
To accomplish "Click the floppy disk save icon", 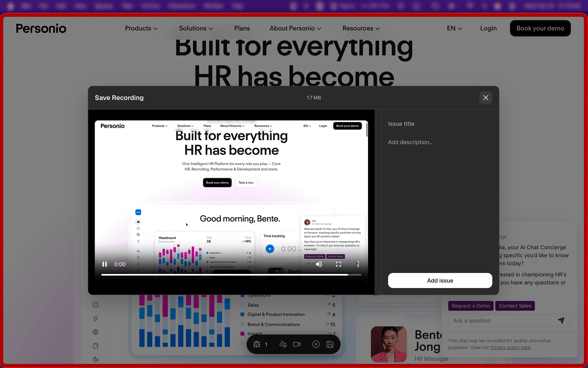I will tap(330, 344).
